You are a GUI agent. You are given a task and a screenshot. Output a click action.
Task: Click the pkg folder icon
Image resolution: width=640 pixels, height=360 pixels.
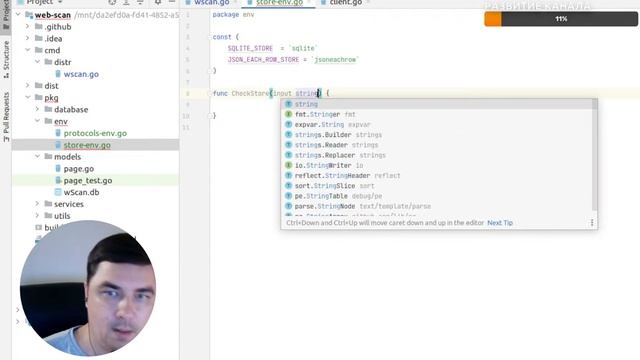[x=39, y=98]
